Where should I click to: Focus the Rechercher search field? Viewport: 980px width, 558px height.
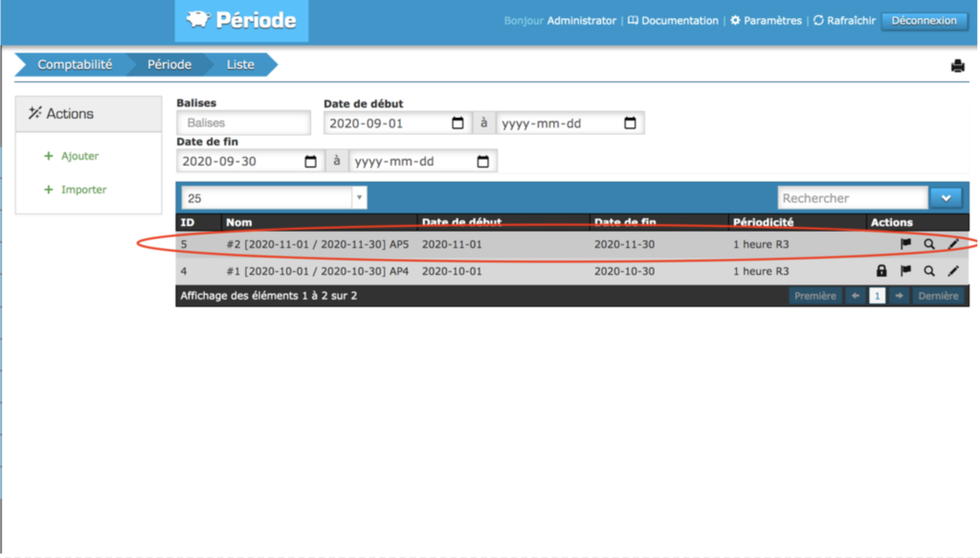point(851,198)
